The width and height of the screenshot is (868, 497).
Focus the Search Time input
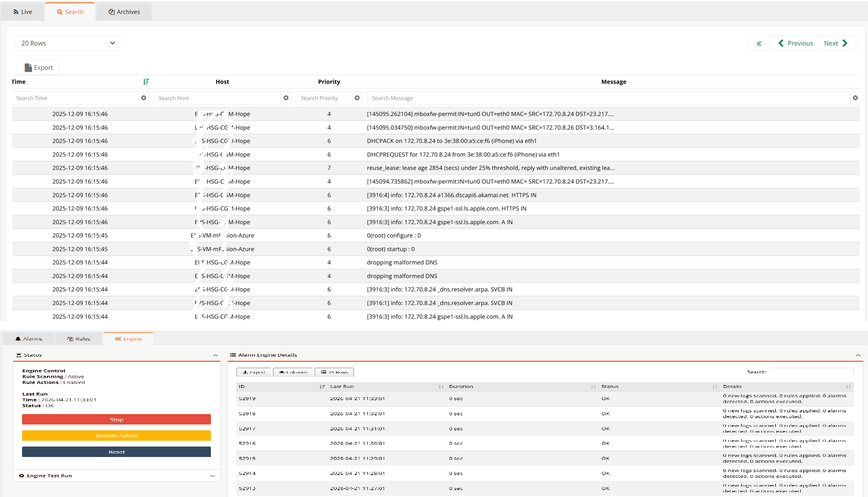[75, 98]
